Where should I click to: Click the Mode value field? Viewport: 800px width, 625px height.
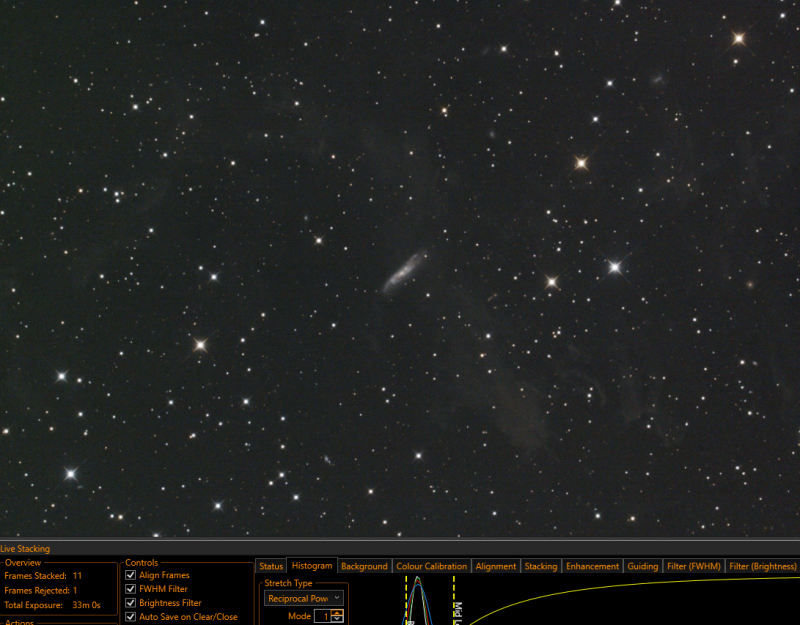click(x=323, y=616)
